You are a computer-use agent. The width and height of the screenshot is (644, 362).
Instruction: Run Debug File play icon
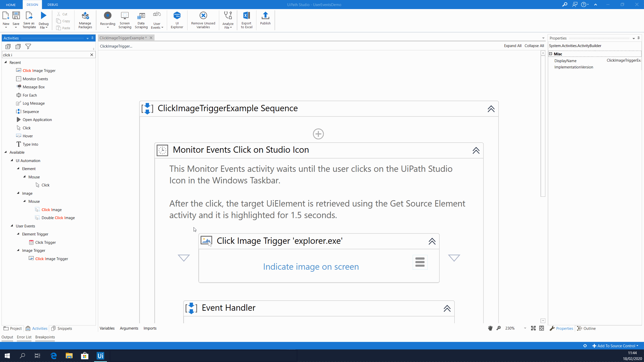pyautogui.click(x=44, y=16)
